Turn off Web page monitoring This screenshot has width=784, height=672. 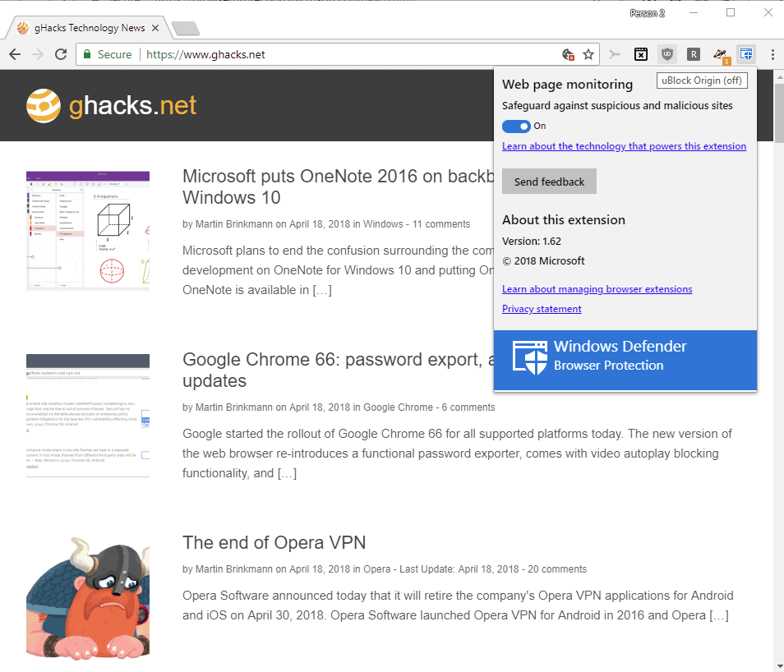coord(517,126)
